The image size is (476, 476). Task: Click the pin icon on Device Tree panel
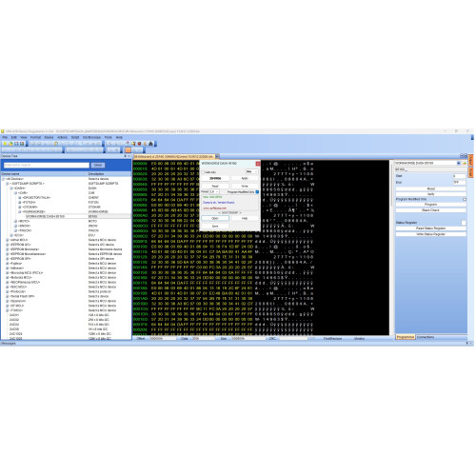pyautogui.click(x=125, y=156)
